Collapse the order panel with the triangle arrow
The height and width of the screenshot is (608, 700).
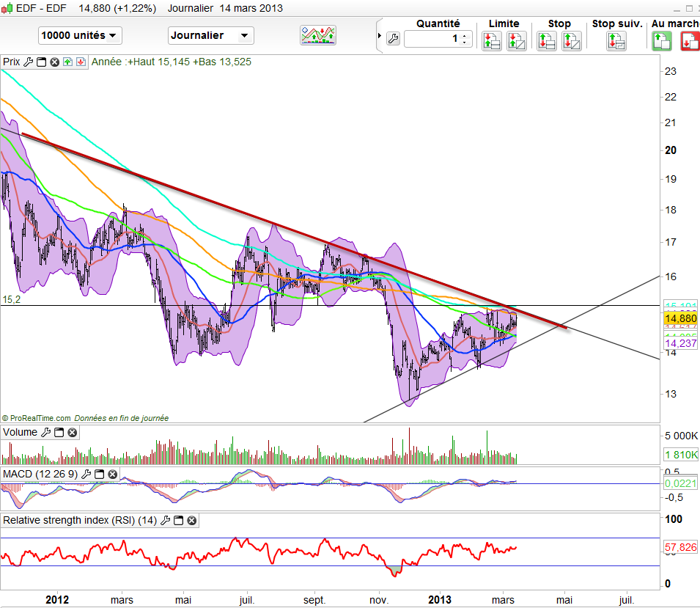click(x=379, y=35)
